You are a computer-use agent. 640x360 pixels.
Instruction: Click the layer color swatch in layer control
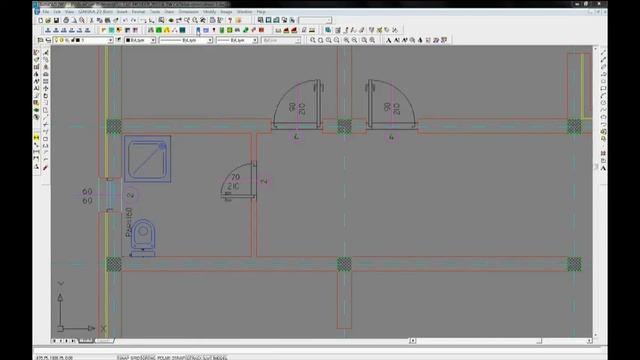point(78,40)
